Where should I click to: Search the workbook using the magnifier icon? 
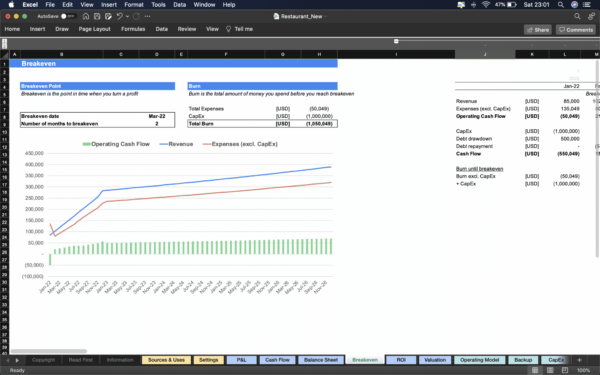(x=577, y=16)
